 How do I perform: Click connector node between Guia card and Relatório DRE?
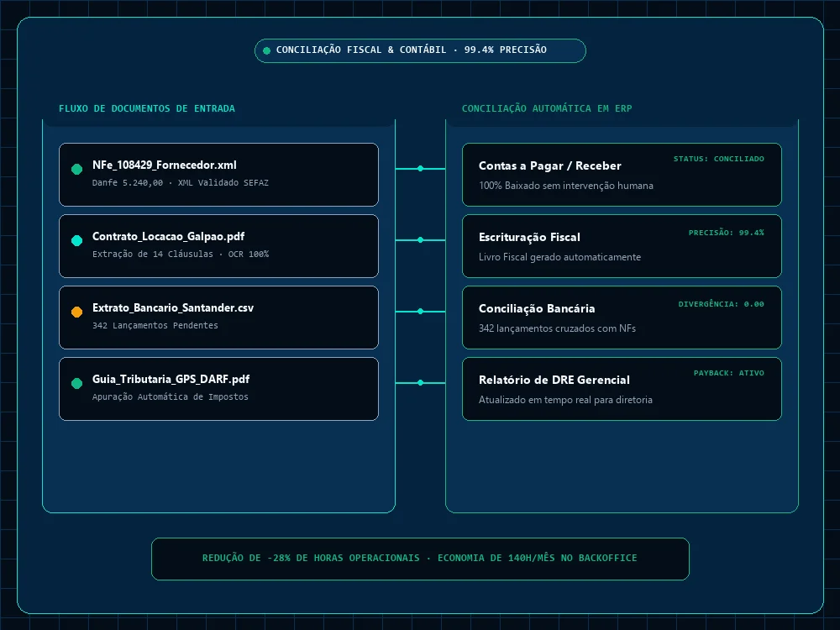[421, 382]
